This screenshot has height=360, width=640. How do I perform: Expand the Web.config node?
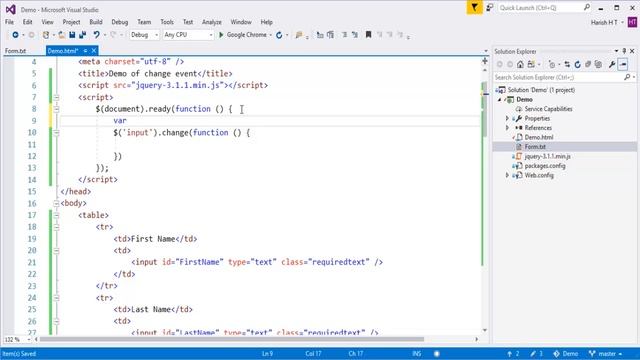(x=507, y=175)
